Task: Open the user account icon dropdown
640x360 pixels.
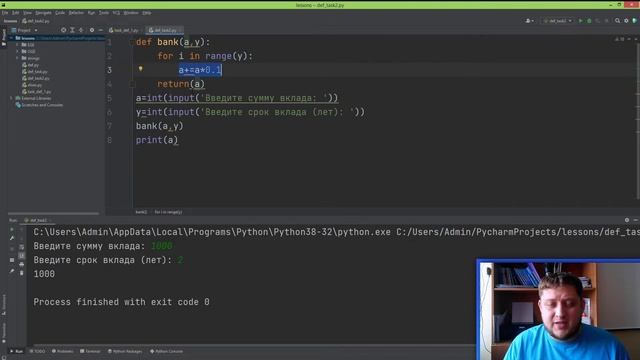Action: click(529, 21)
